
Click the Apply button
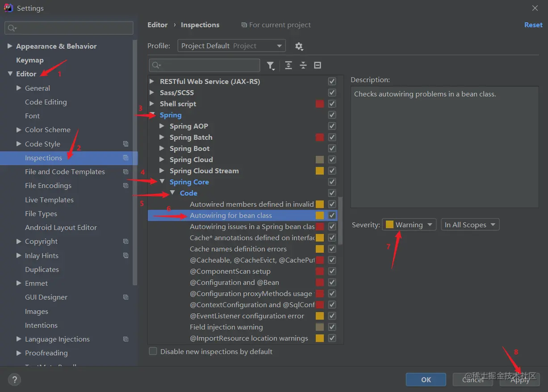(x=519, y=379)
